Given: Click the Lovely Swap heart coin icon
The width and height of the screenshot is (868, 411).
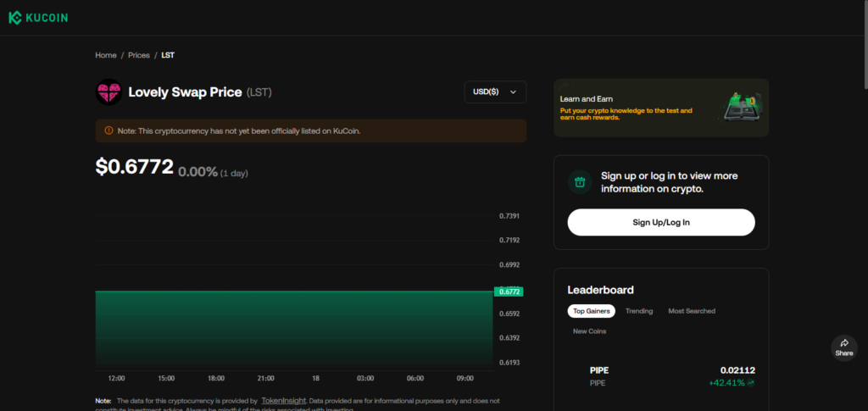Looking at the screenshot, I should pos(108,92).
